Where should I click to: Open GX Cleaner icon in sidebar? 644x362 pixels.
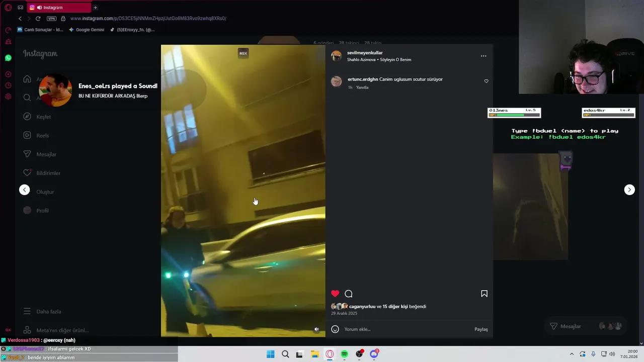(x=8, y=42)
